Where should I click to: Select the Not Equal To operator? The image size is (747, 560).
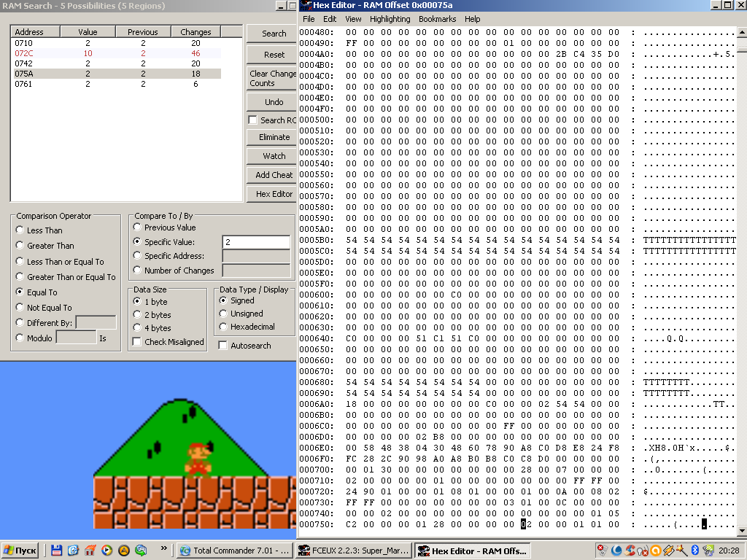[20, 307]
